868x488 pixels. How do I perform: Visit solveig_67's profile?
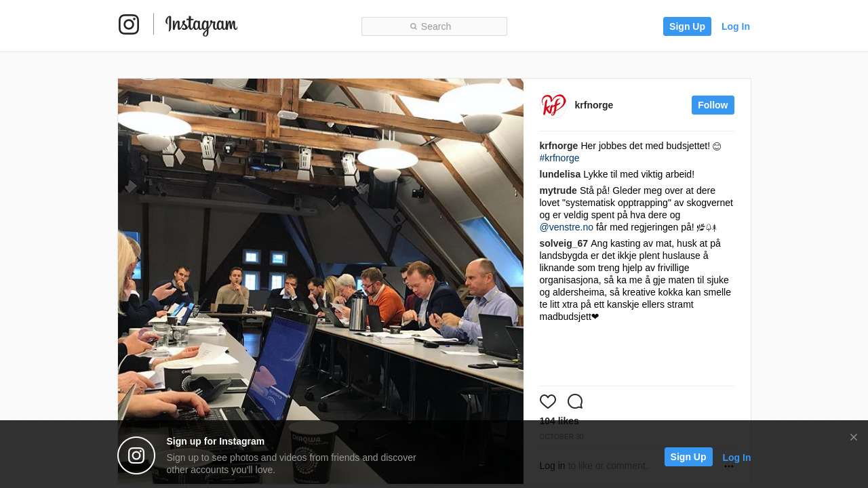coord(564,243)
